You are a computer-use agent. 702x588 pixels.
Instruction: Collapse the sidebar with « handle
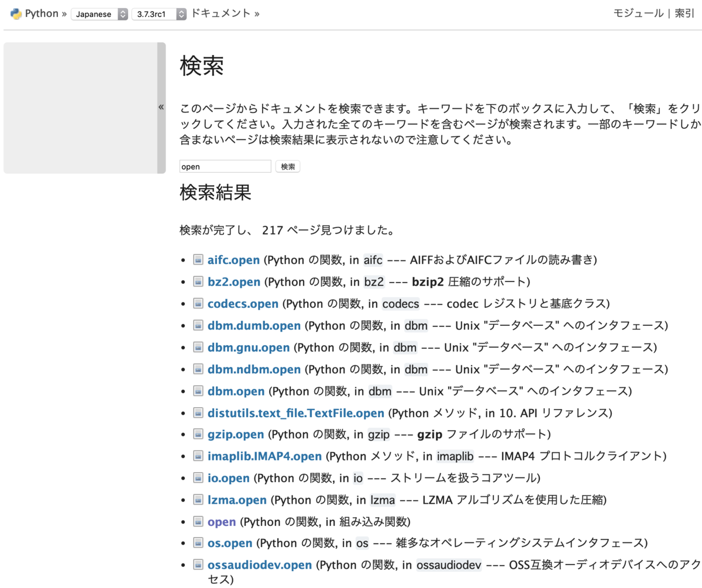161,108
